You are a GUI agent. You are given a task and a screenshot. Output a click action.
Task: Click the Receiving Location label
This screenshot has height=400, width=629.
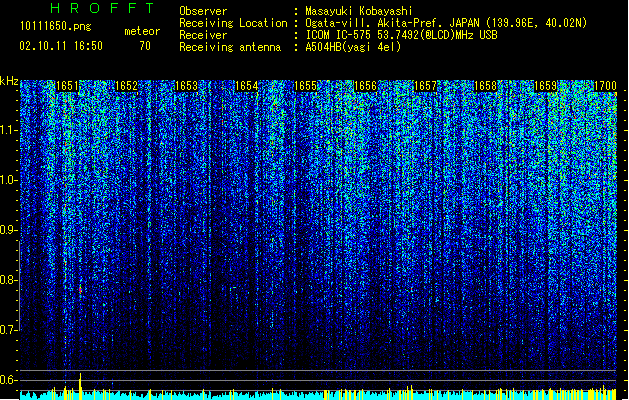pyautogui.click(x=233, y=23)
